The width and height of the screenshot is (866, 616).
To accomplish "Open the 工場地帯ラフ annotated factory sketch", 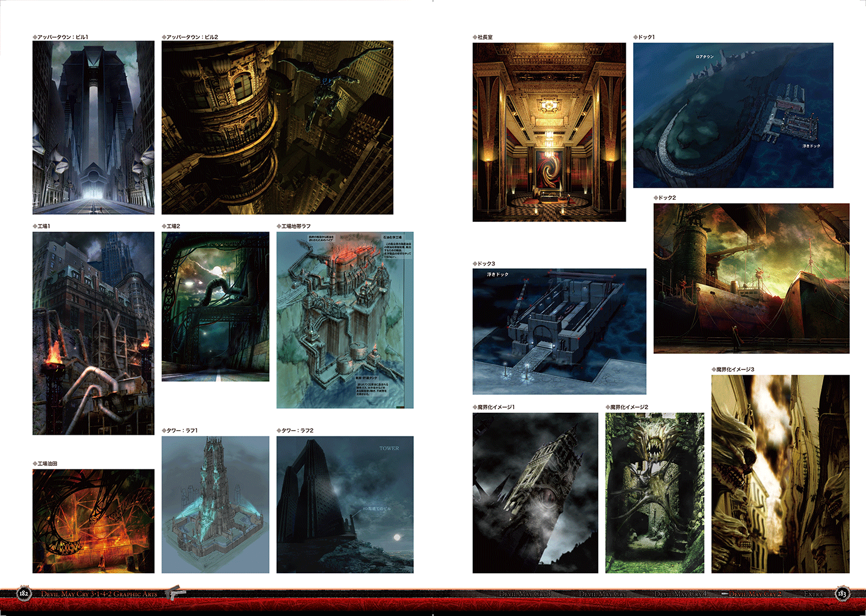I will click(x=345, y=320).
